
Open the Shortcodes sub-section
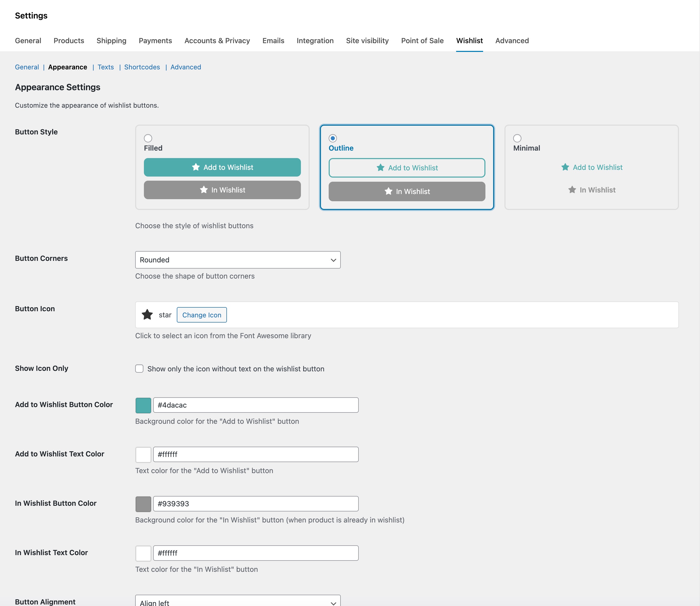[x=142, y=67]
